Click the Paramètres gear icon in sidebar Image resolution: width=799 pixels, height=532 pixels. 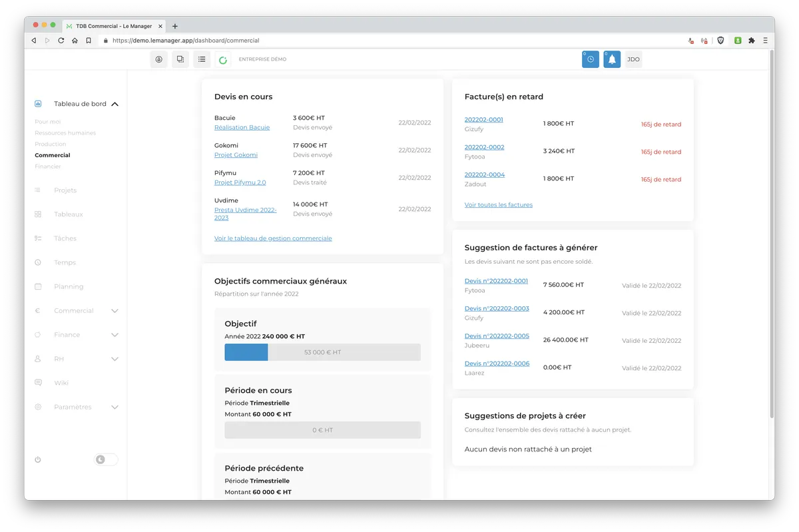point(38,407)
